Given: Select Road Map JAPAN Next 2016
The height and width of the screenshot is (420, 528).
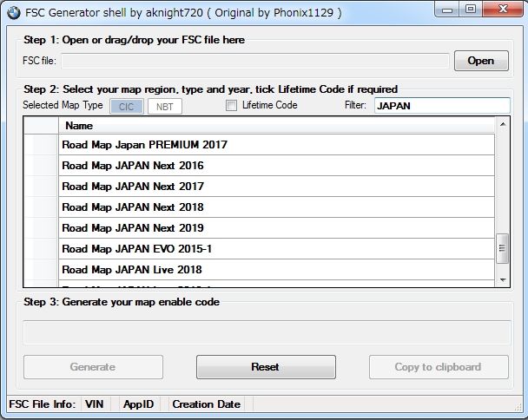Looking at the screenshot, I should 276,166.
